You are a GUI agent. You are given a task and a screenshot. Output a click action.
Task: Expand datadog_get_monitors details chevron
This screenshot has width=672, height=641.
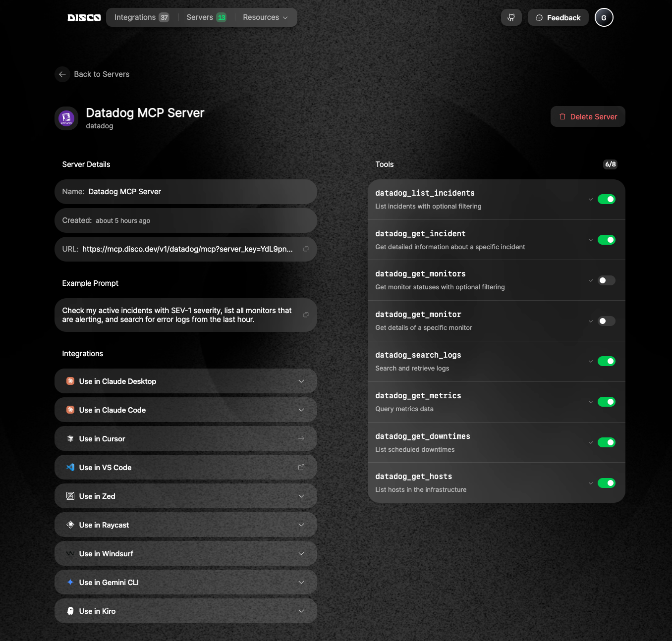pos(591,280)
